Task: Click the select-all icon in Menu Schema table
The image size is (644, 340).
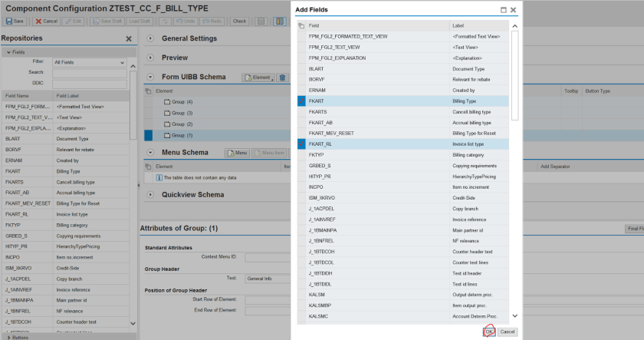Action: [148, 167]
